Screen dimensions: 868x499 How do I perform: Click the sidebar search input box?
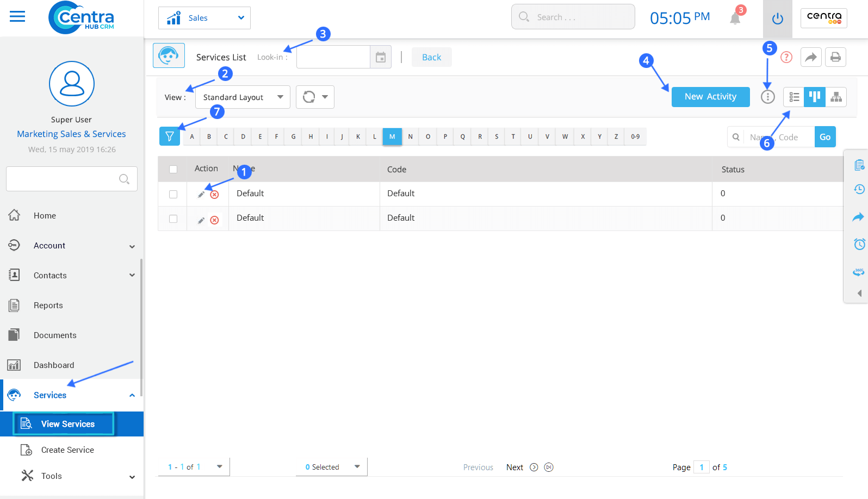point(72,179)
